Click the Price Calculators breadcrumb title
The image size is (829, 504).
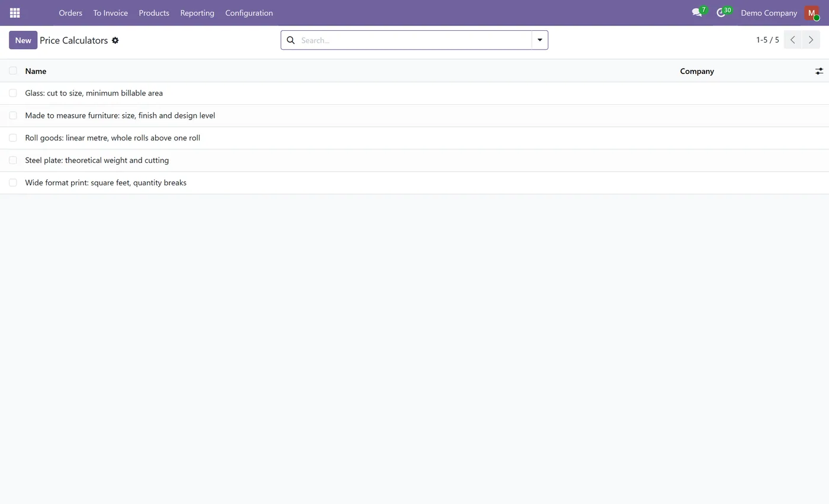[x=73, y=40]
